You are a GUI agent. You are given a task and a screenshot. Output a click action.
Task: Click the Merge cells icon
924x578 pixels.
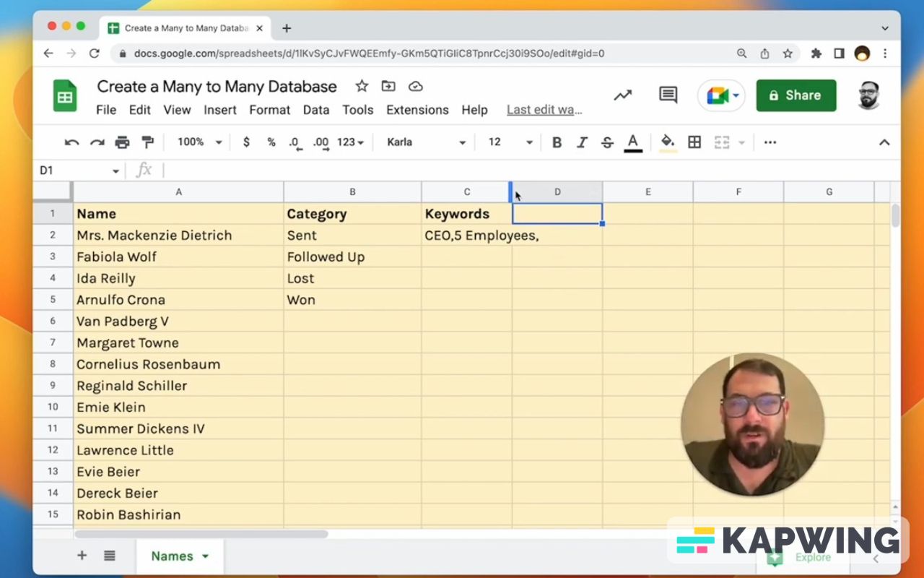point(722,142)
